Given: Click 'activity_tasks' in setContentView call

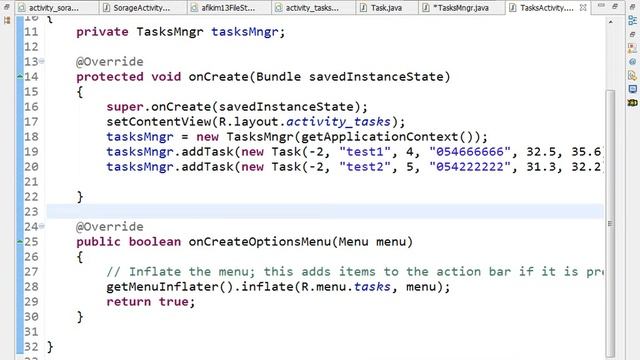Looking at the screenshot, I should coord(338,122).
